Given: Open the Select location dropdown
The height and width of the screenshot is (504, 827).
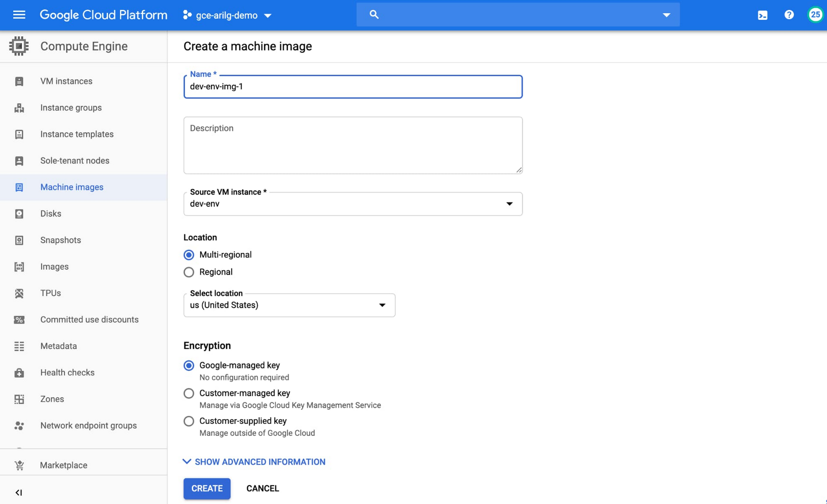Looking at the screenshot, I should click(x=289, y=305).
